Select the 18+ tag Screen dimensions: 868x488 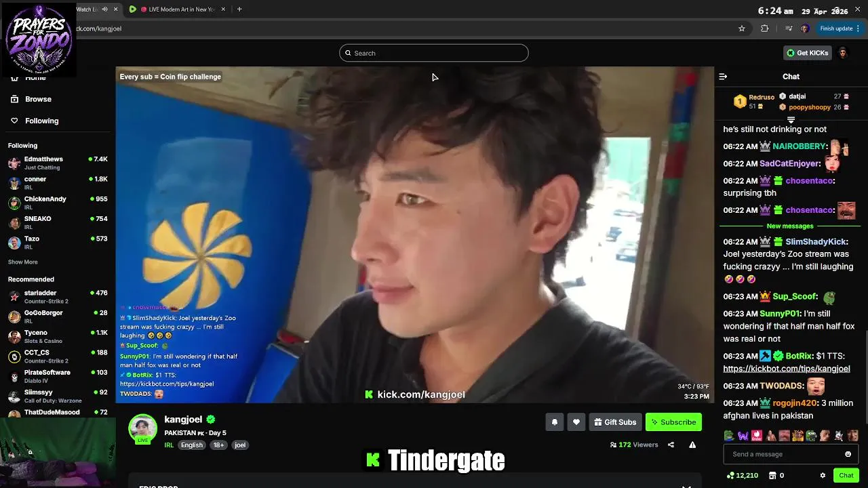tap(218, 445)
